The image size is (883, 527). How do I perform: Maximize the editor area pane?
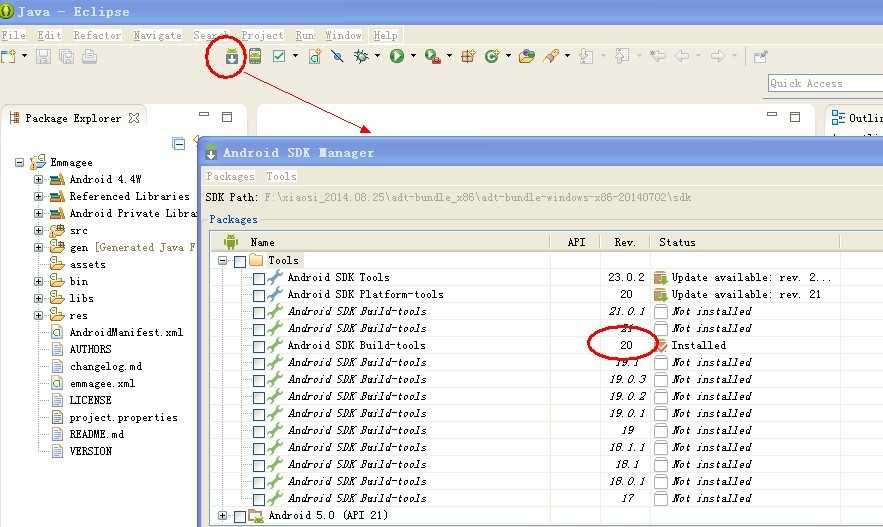click(x=795, y=117)
